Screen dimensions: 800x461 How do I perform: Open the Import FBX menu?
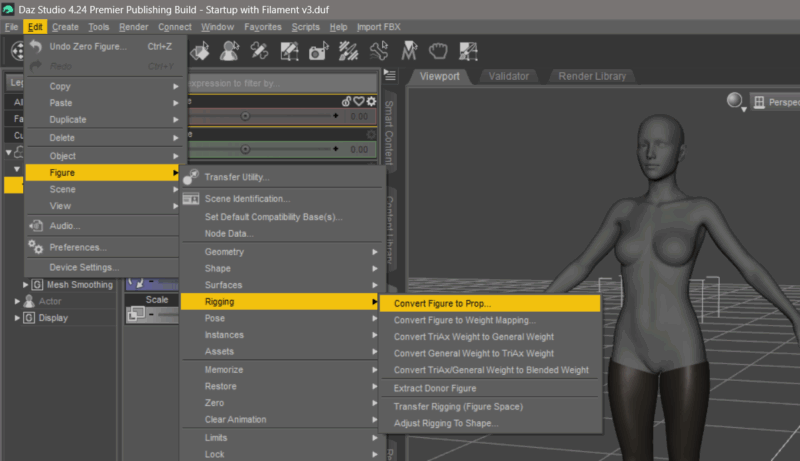point(379,27)
